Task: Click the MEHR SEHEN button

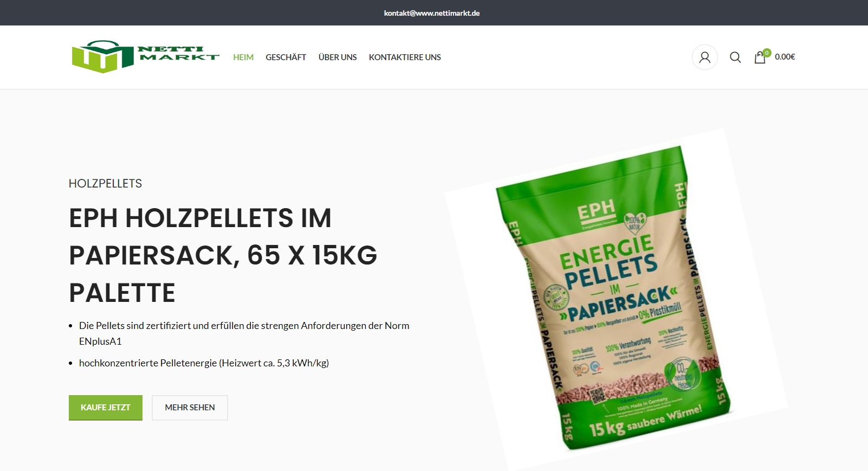Action: click(190, 408)
